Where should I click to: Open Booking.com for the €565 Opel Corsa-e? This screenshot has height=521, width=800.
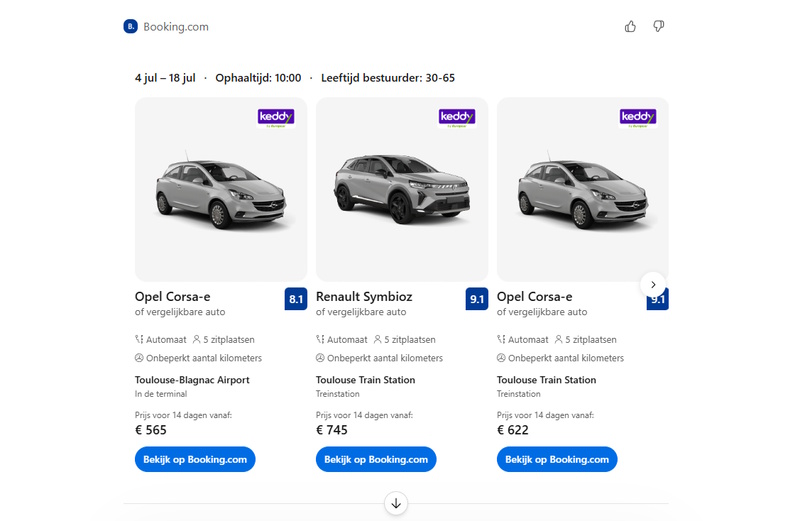coord(195,459)
